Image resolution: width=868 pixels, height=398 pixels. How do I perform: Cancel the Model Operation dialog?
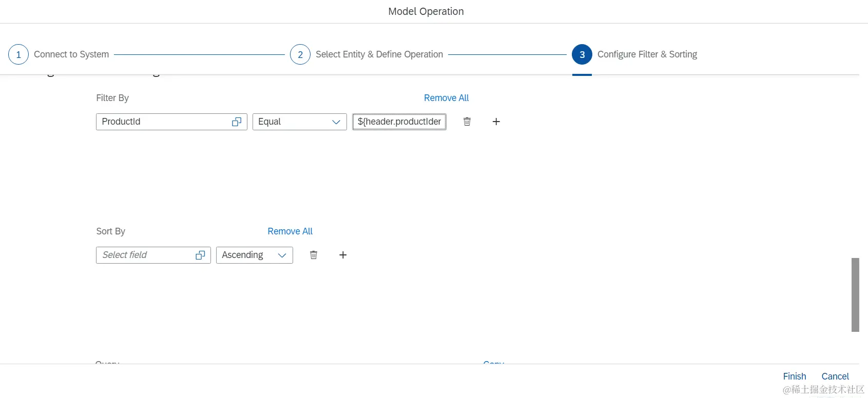[835, 376]
